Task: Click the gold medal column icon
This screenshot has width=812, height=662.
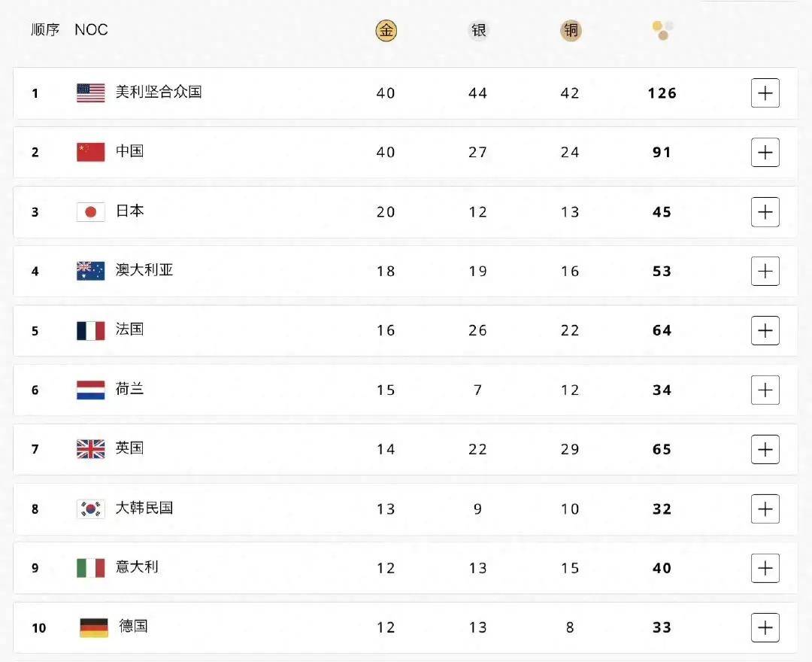Action: pos(386,30)
